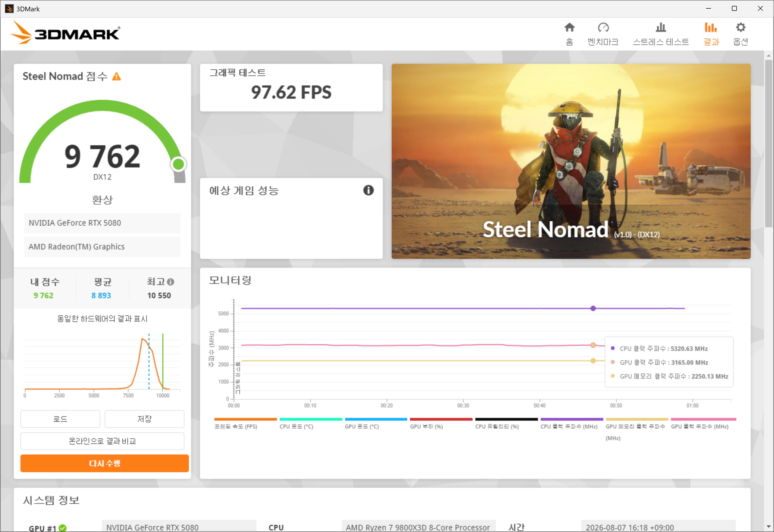Click the green score line in distribution chart
Viewport: 774px width, 532px height.
coord(163,361)
